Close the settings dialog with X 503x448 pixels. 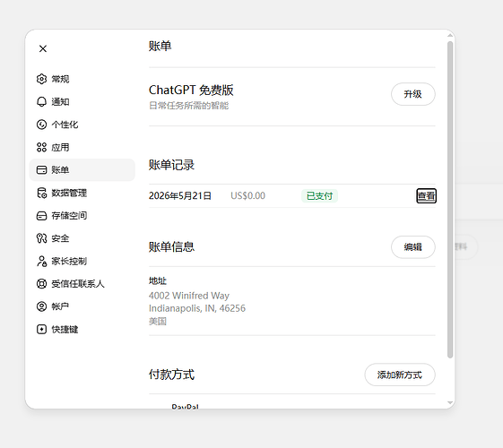click(x=43, y=48)
